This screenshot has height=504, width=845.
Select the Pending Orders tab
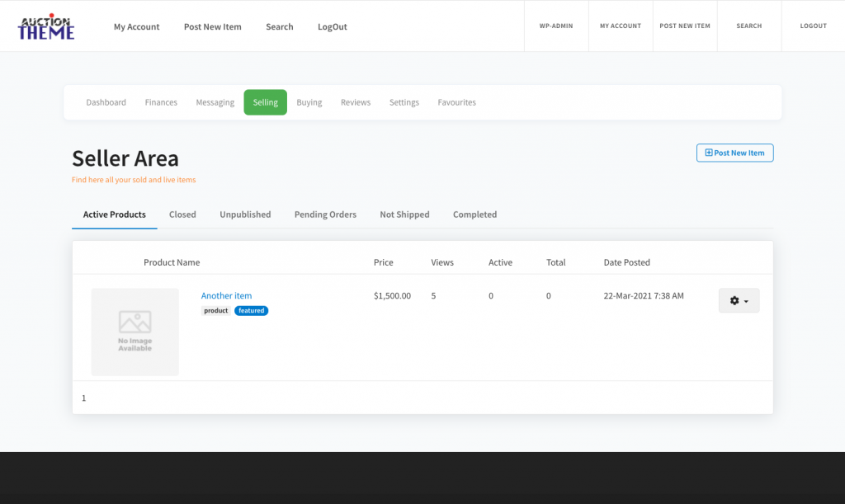tap(325, 214)
